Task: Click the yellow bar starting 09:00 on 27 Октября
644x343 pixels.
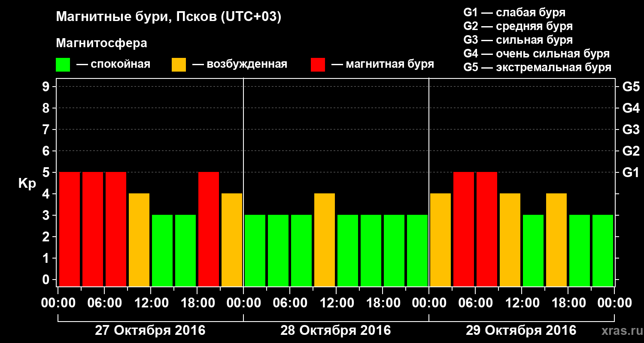Action: click(x=139, y=240)
